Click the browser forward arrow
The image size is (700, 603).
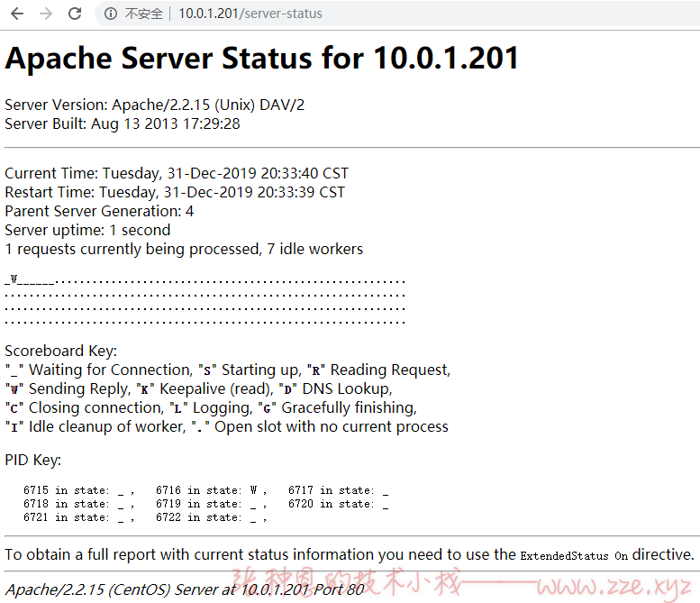46,14
